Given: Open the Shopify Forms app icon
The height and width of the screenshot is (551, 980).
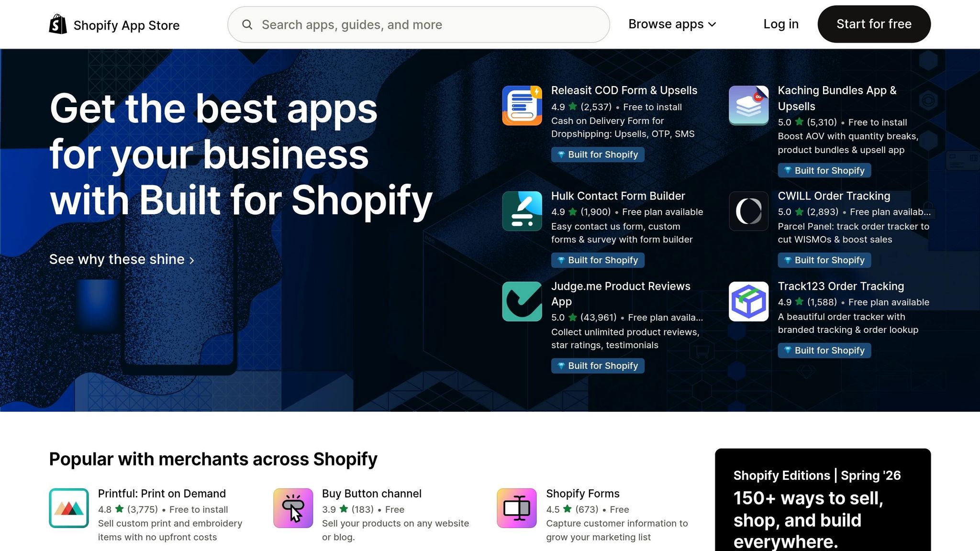Looking at the screenshot, I should (x=517, y=508).
